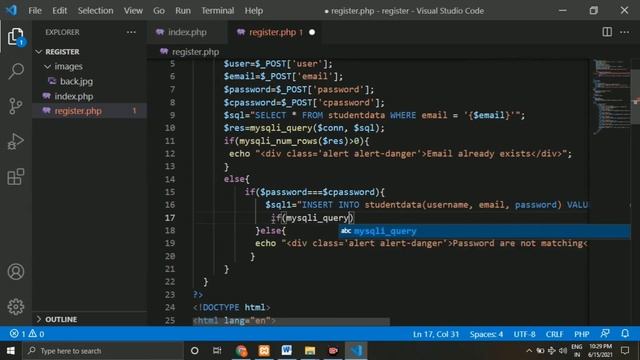The width and height of the screenshot is (640, 360).
Task: Open the View menu
Action: (x=133, y=11)
